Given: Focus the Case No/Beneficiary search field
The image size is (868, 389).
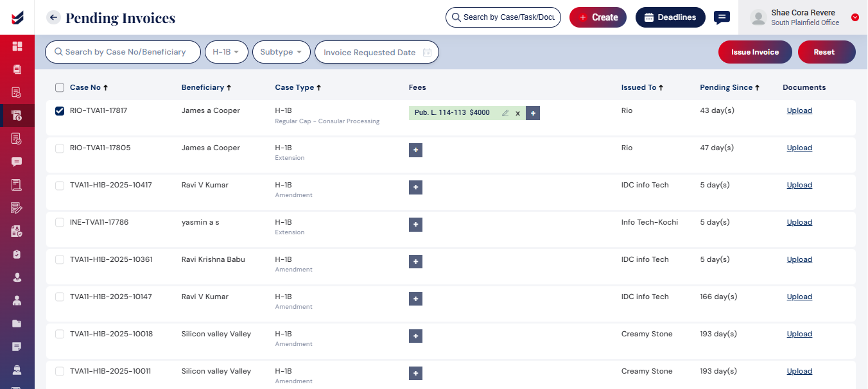Looking at the screenshot, I should (125, 52).
